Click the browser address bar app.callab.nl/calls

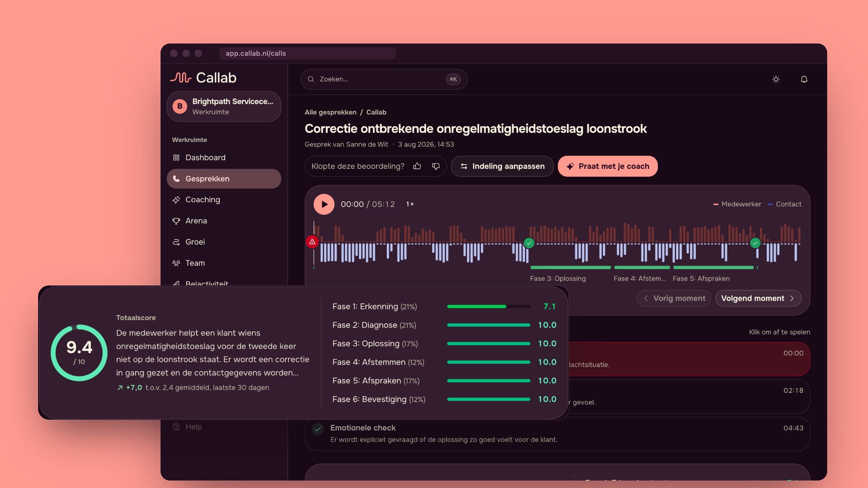(307, 53)
